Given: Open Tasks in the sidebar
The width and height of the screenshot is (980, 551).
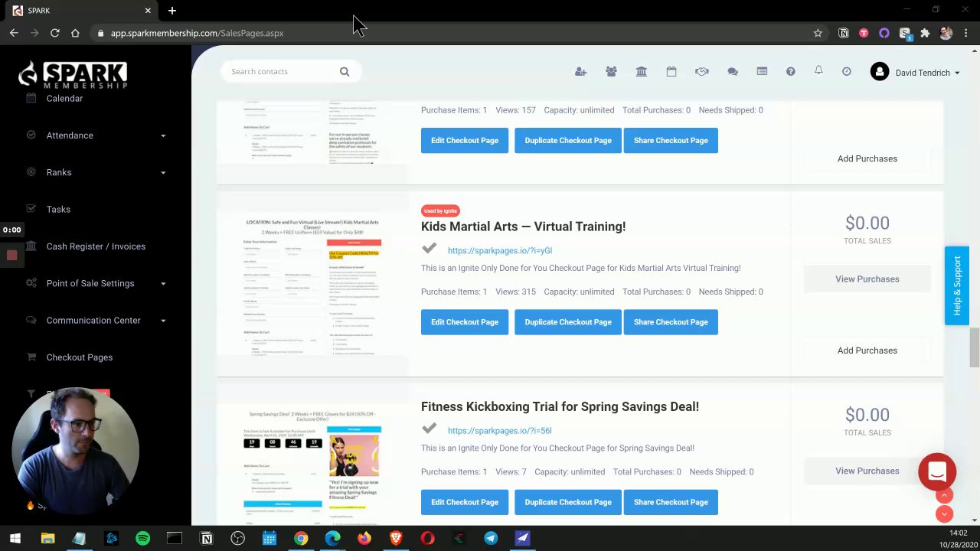Looking at the screenshot, I should click(58, 210).
